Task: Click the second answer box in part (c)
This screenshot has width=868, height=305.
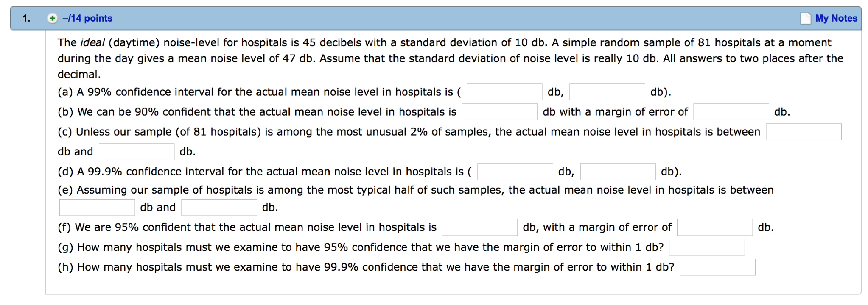Action: pyautogui.click(x=136, y=151)
